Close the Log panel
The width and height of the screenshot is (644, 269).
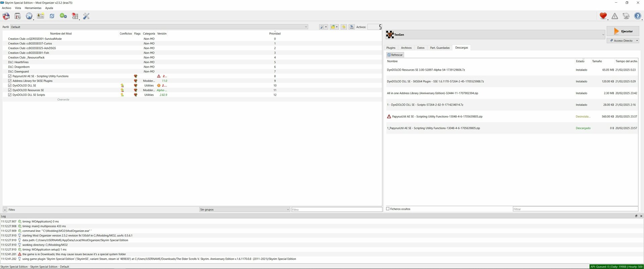pos(641,216)
